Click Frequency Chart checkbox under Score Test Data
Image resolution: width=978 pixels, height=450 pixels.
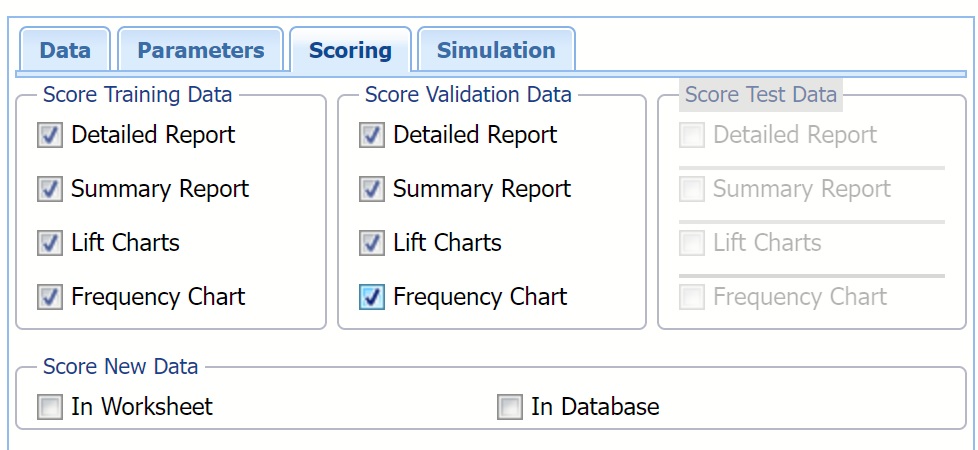pyautogui.click(x=692, y=297)
